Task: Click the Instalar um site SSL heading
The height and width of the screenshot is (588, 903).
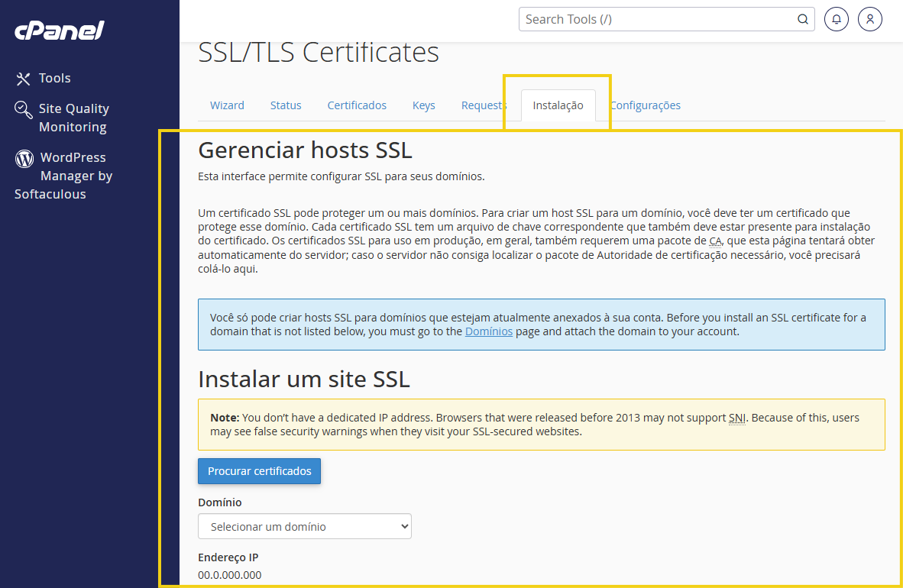Action: click(x=304, y=380)
